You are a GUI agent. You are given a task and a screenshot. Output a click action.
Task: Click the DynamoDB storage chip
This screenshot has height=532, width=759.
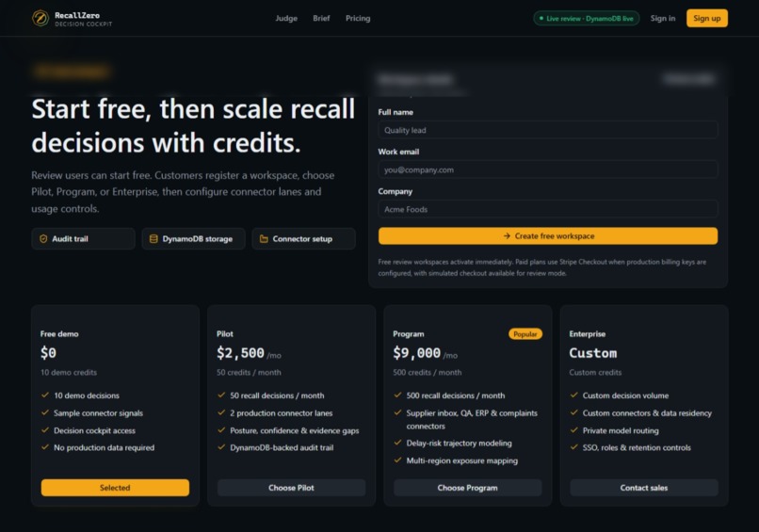[194, 238]
